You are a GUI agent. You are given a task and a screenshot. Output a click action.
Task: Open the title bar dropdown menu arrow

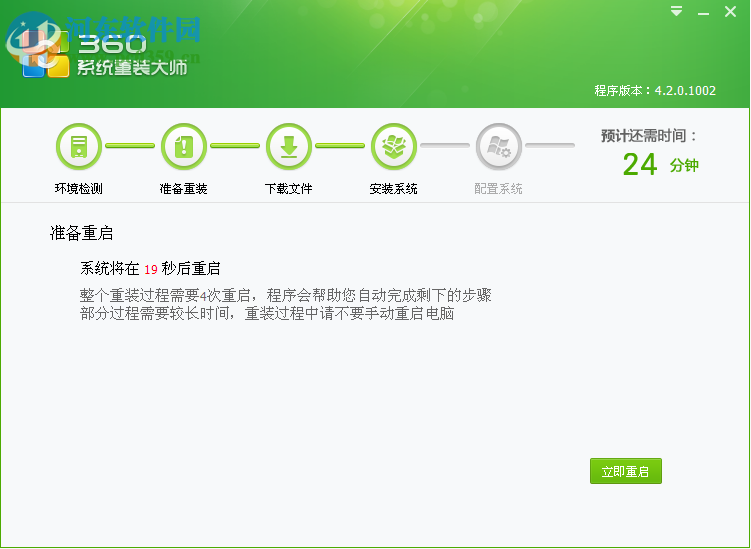(676, 11)
